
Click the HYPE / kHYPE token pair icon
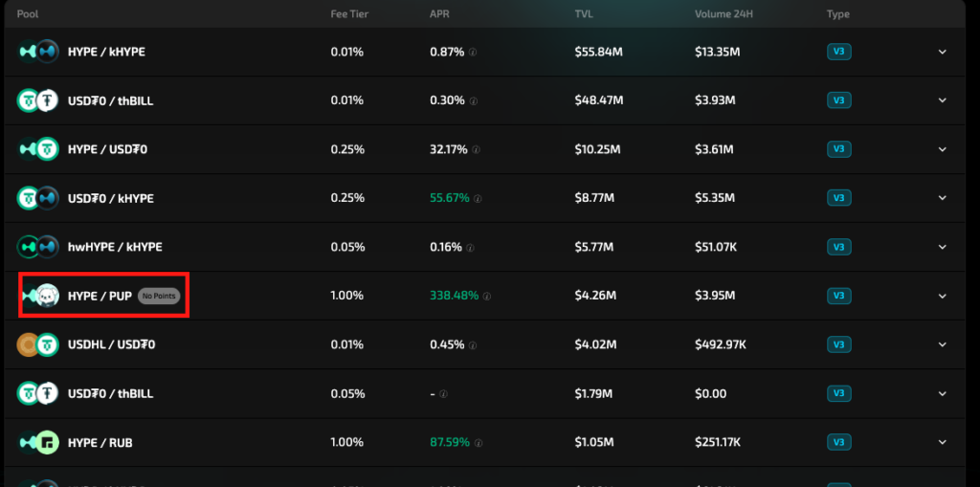(x=38, y=52)
